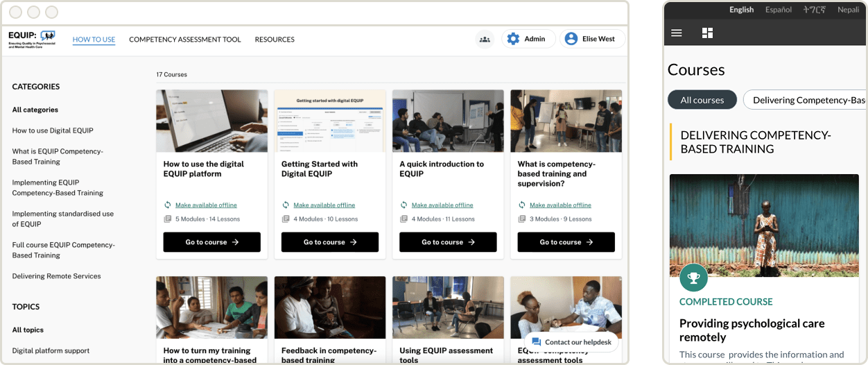Click the completed course trophy badge
868x365 pixels.
point(693,278)
